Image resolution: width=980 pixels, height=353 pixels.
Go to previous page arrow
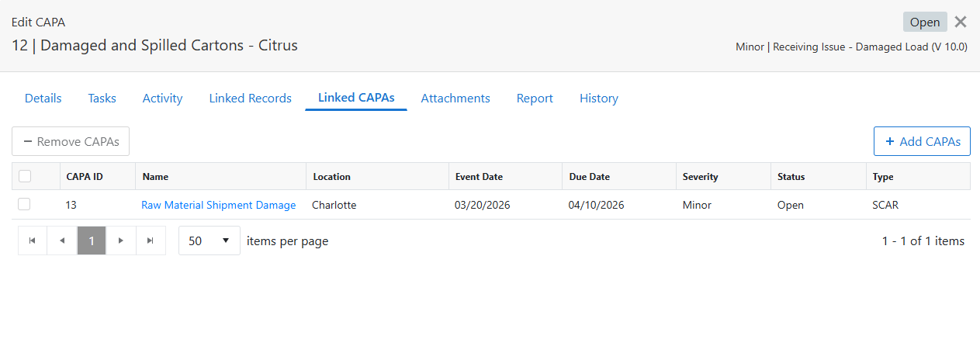pyautogui.click(x=62, y=241)
